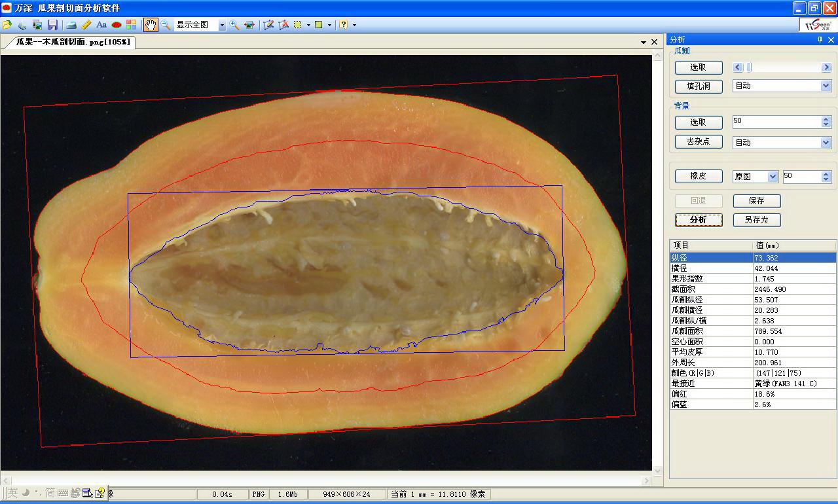This screenshot has height=504, width=838.
Task: Select the hand pan tool
Action: click(x=151, y=25)
